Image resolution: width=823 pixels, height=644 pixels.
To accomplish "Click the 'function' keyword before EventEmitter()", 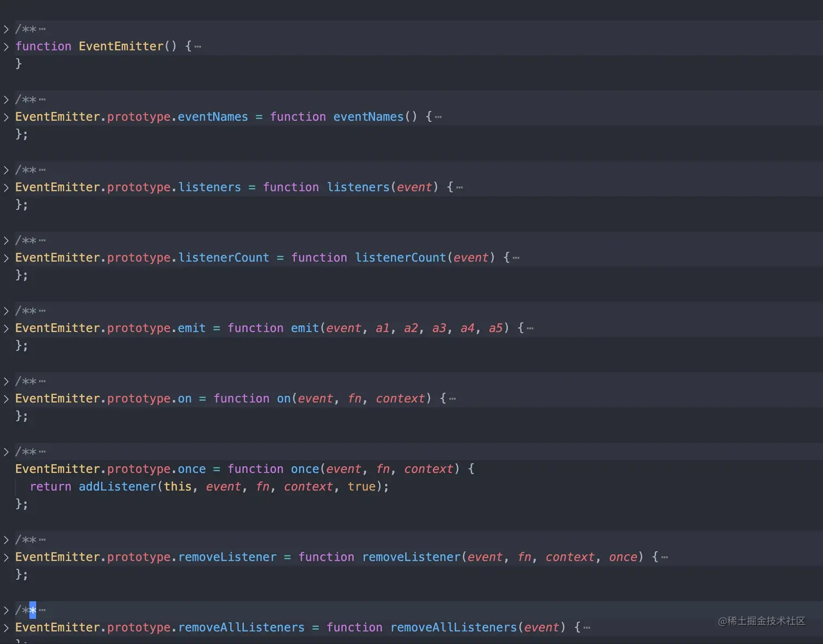I will pyautogui.click(x=44, y=47).
